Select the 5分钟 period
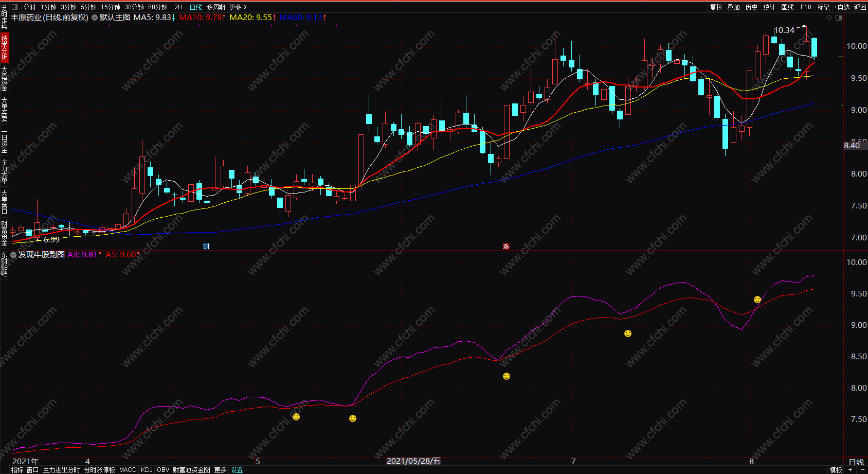The image size is (868, 474). pos(88,7)
